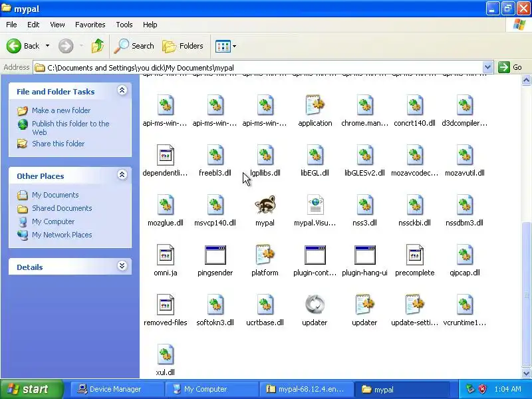The width and height of the screenshot is (532, 399).
Task: Select the xul.dll file icon
Action: 165,354
